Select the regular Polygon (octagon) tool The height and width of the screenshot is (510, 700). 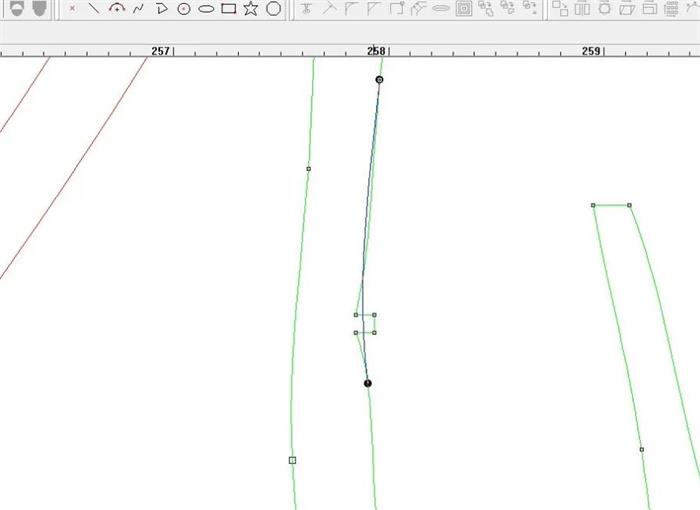click(273, 8)
